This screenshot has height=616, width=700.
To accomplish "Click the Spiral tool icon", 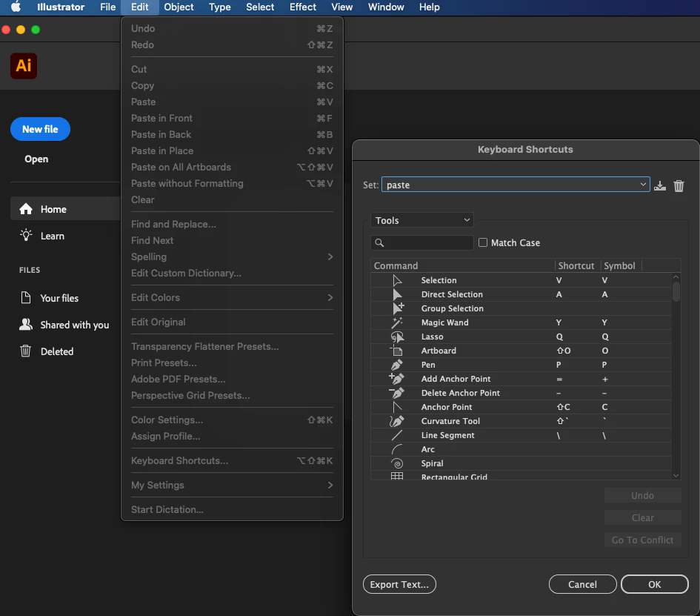I will coord(397,464).
